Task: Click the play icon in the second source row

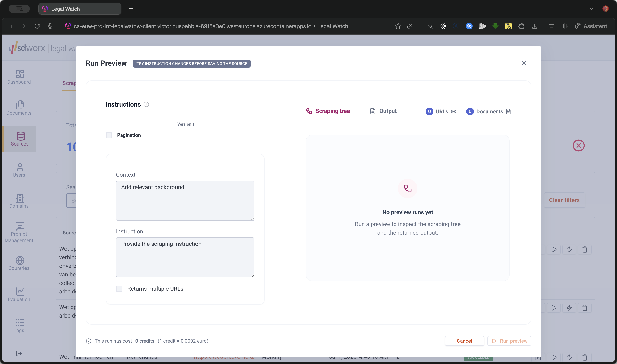Action: (554, 308)
